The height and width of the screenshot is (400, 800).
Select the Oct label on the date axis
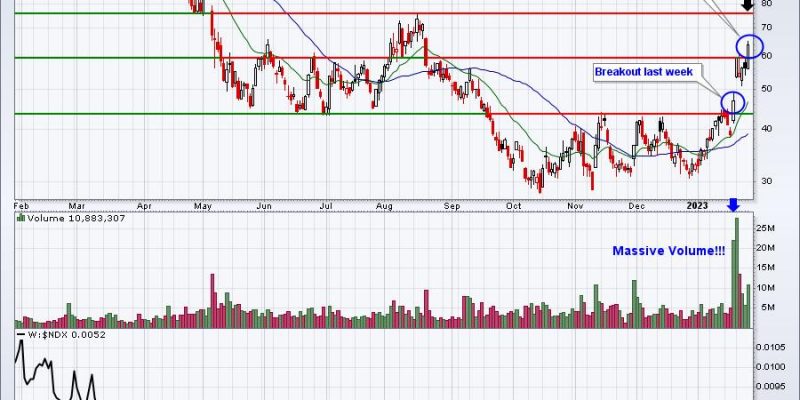tap(513, 205)
